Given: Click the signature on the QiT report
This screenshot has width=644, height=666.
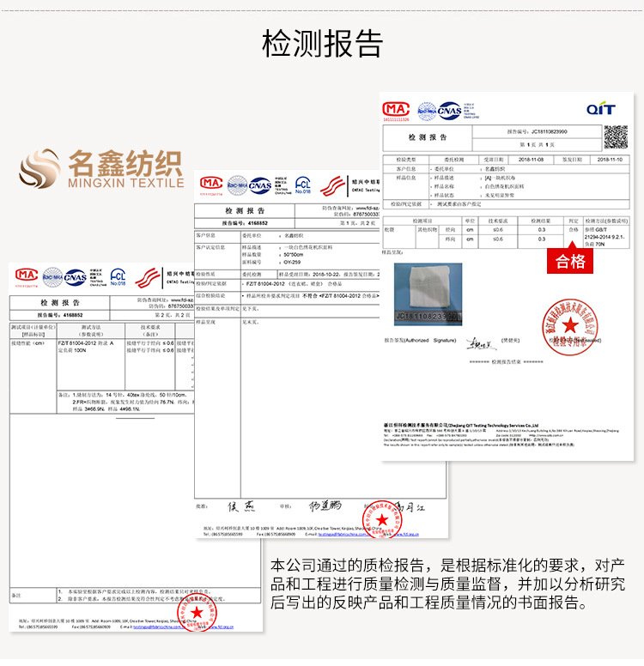Looking at the screenshot, I should [481, 343].
